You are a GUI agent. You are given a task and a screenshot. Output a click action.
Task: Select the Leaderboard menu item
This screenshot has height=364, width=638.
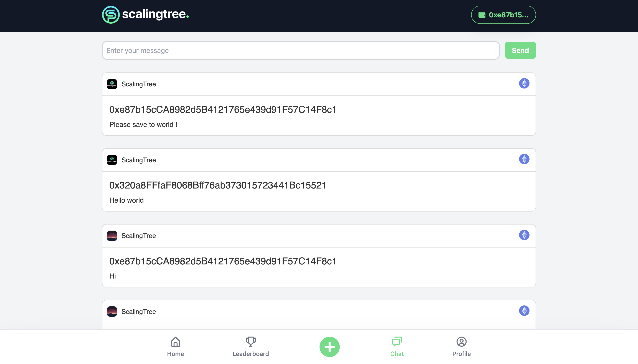tap(250, 346)
